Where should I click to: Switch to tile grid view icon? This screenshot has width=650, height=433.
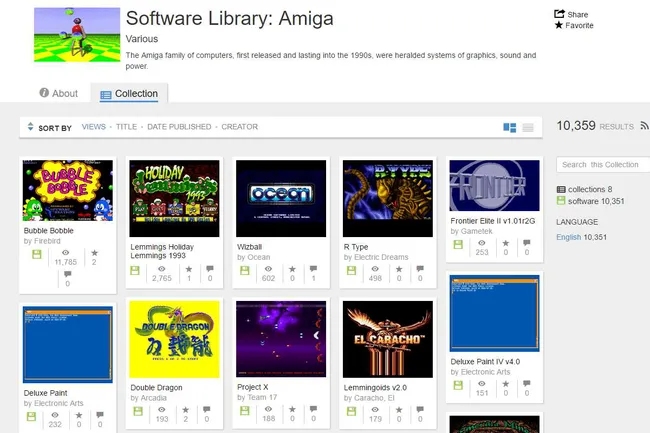point(509,128)
